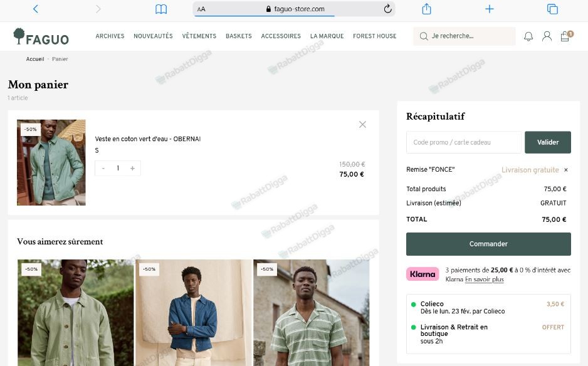Open the AA text-size menu
This screenshot has height=366, width=588.
click(200, 9)
